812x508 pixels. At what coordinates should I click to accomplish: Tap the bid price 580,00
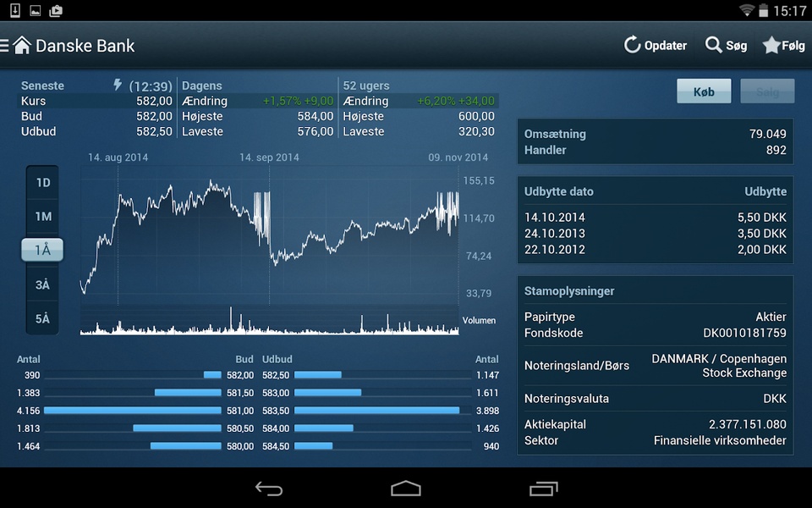point(240,446)
